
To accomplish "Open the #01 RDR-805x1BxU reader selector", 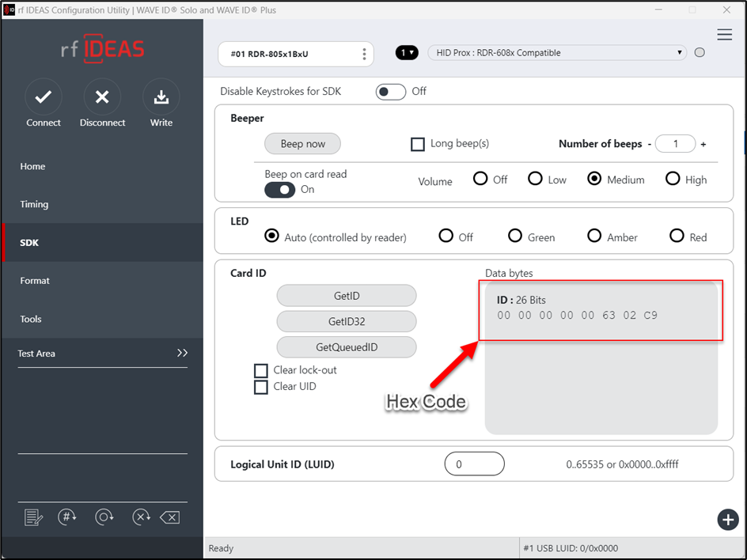I will coord(295,54).
